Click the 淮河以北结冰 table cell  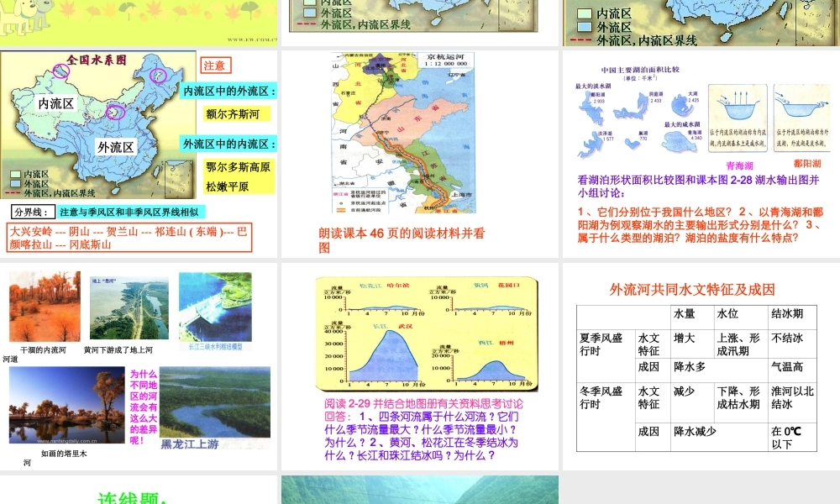pos(792,402)
